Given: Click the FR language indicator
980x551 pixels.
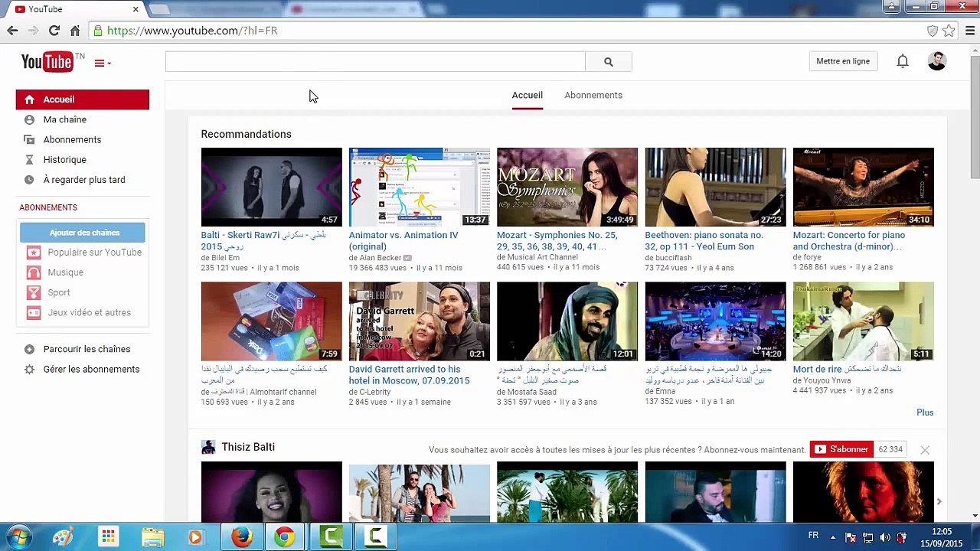Looking at the screenshot, I should (x=813, y=536).
